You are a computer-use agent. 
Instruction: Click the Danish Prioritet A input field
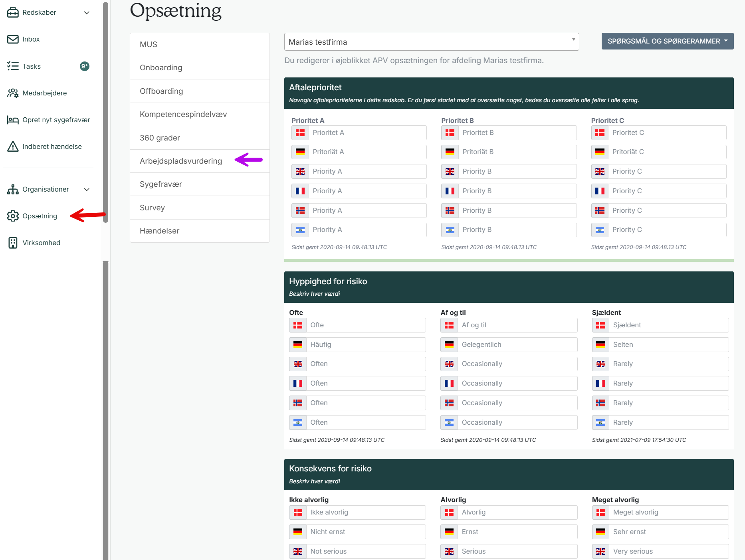(x=367, y=133)
